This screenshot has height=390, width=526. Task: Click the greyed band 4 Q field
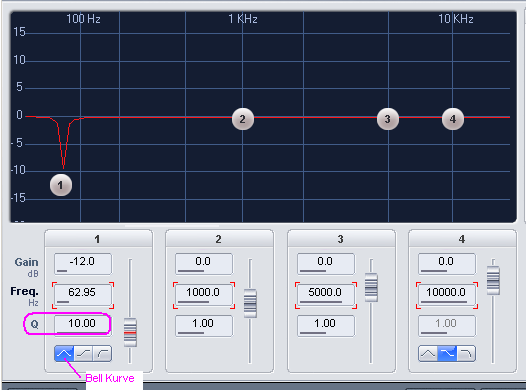447,326
